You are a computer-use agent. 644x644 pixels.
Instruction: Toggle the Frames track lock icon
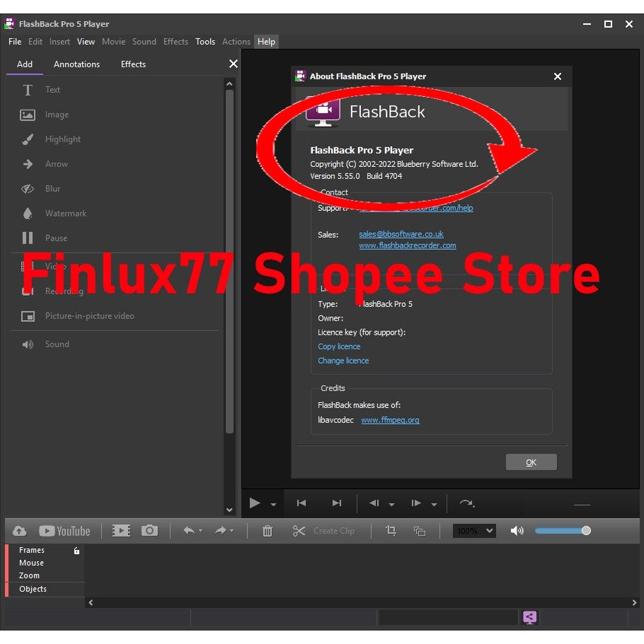point(76,551)
